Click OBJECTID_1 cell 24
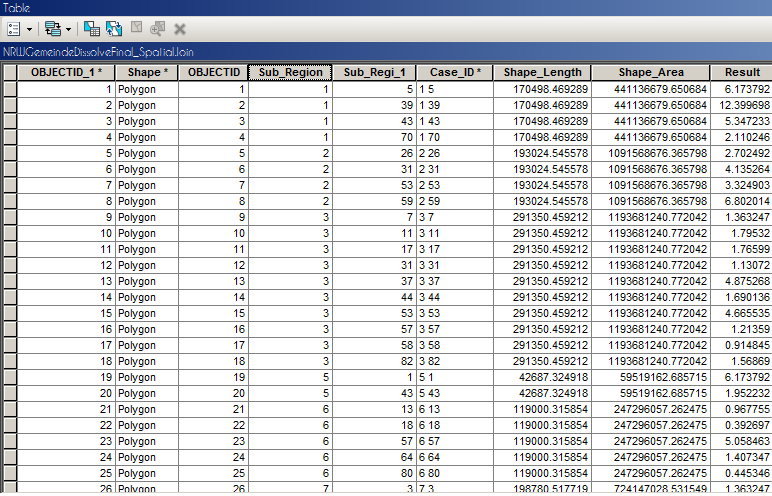 coord(66,458)
